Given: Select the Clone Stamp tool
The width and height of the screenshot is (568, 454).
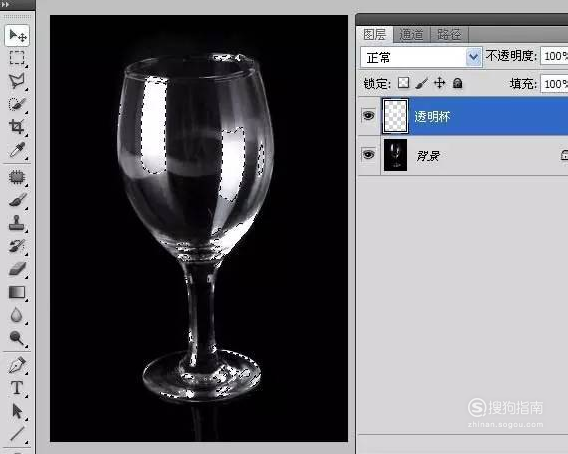Looking at the screenshot, I should coord(17,222).
